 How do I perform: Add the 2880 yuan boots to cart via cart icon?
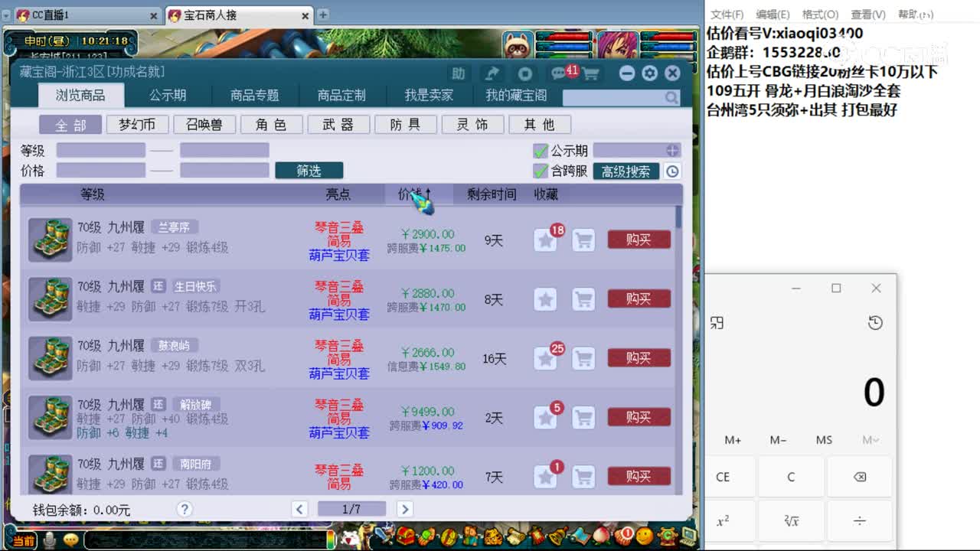(583, 298)
